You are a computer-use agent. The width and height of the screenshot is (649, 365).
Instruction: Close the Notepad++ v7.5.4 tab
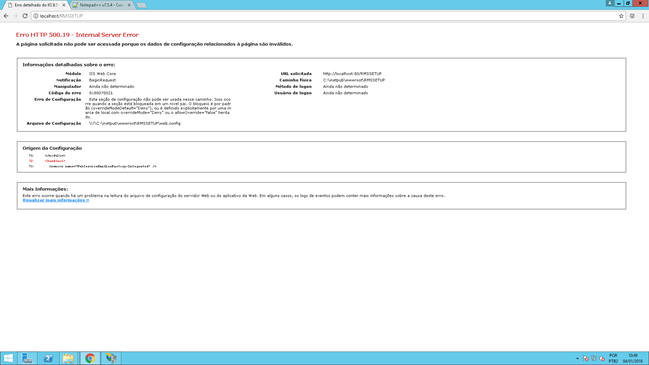click(129, 5)
